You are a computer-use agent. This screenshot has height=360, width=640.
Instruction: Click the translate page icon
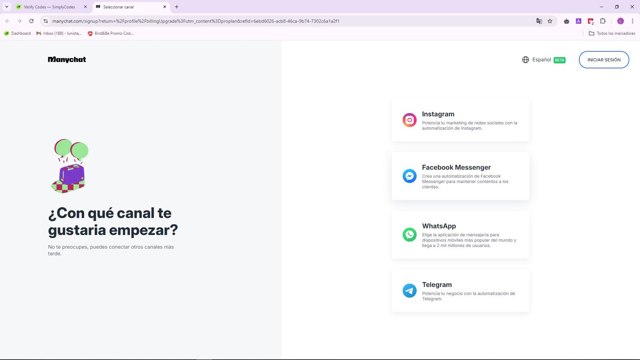pos(539,21)
